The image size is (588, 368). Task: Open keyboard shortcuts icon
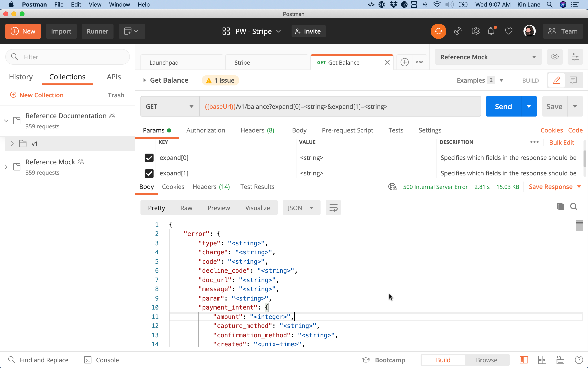[x=560, y=360]
